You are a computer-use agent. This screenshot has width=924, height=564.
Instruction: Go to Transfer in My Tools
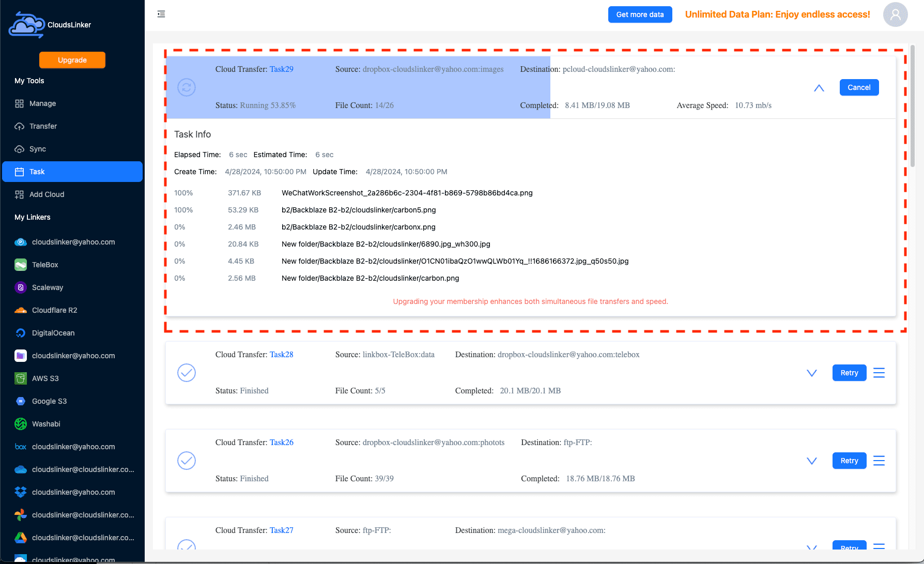tap(72, 126)
